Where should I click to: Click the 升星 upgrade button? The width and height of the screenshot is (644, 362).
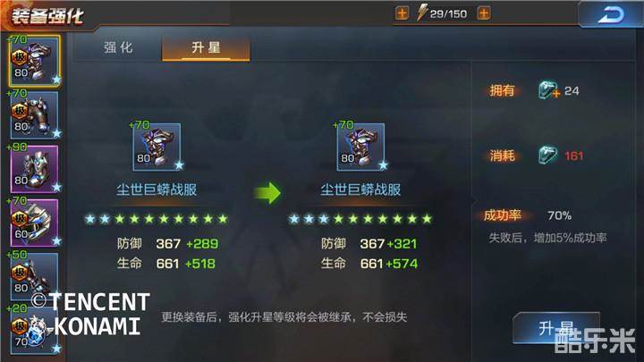tap(556, 327)
